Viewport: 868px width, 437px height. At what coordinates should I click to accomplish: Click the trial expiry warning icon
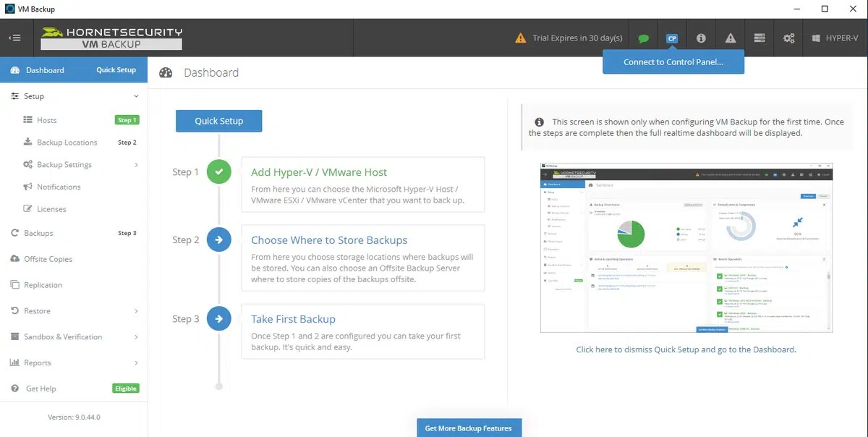521,38
